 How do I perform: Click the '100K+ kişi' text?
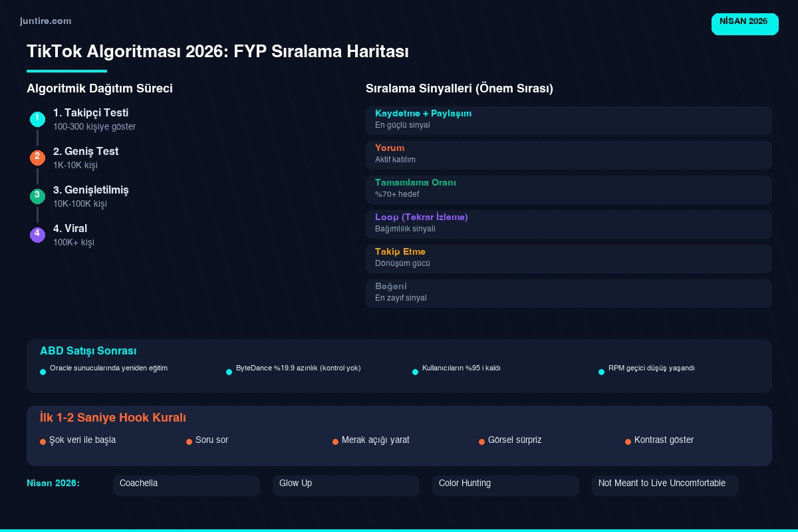(74, 242)
